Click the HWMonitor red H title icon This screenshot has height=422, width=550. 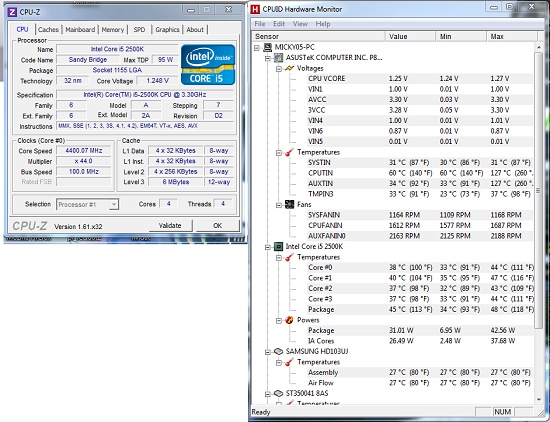(255, 9)
